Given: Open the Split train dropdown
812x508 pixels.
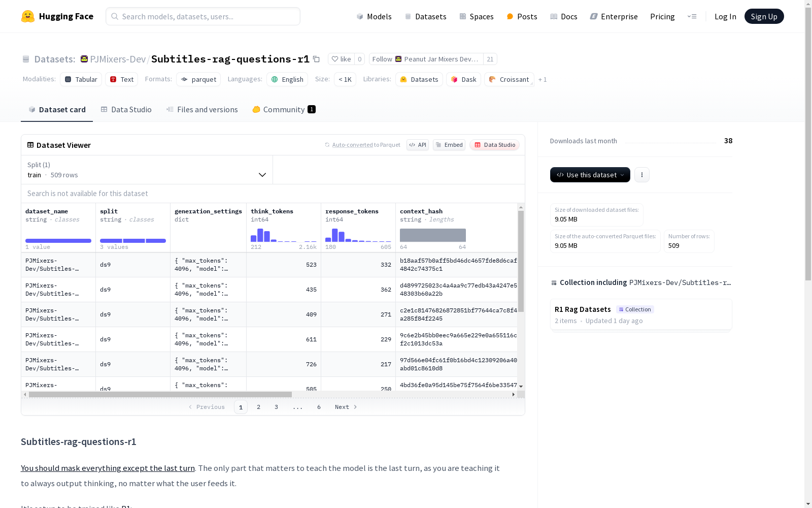Looking at the screenshot, I should point(147,170).
